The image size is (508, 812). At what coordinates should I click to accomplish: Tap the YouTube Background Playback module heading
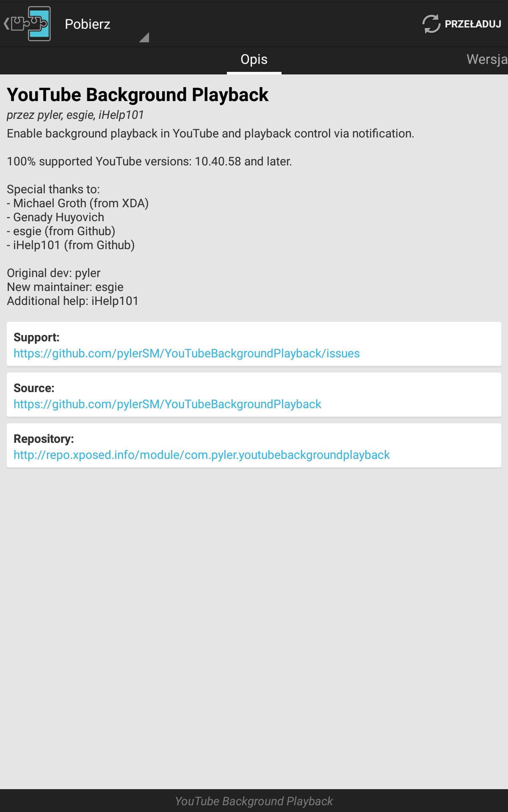point(138,95)
